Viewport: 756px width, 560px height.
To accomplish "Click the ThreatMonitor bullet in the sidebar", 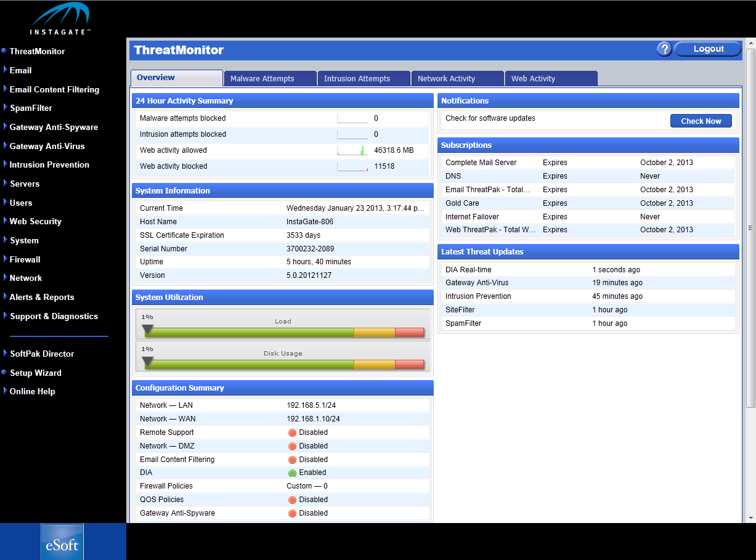I will pyautogui.click(x=4, y=51).
